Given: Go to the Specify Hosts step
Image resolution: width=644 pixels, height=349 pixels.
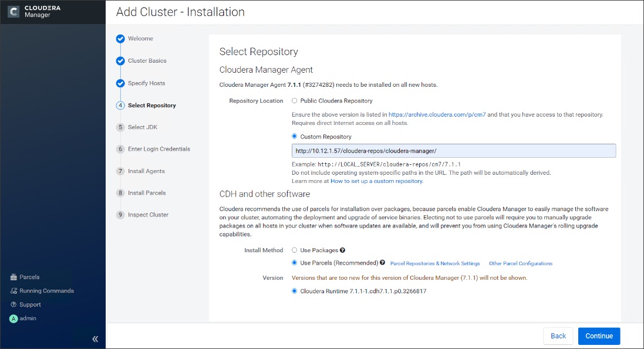Looking at the screenshot, I should coord(146,83).
